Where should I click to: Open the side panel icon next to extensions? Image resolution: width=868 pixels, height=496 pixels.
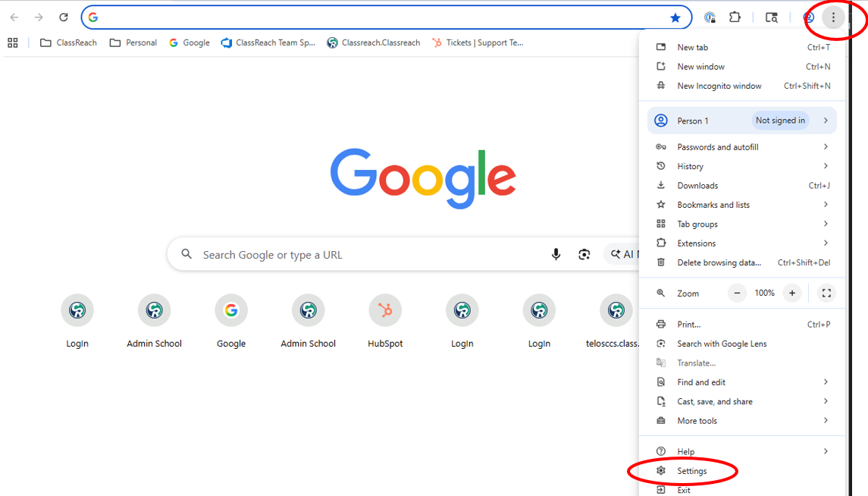770,16
